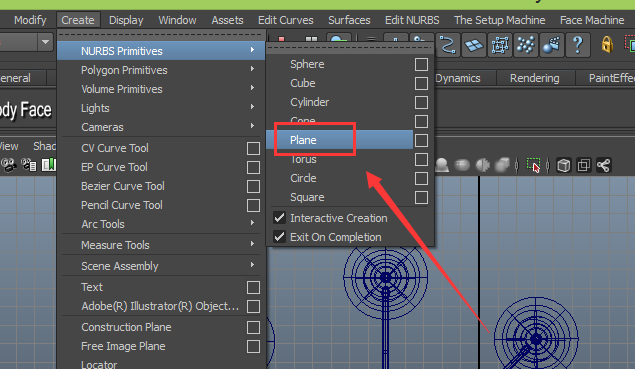Open the Free Image Plane option box
This screenshot has height=369, width=635.
point(253,347)
